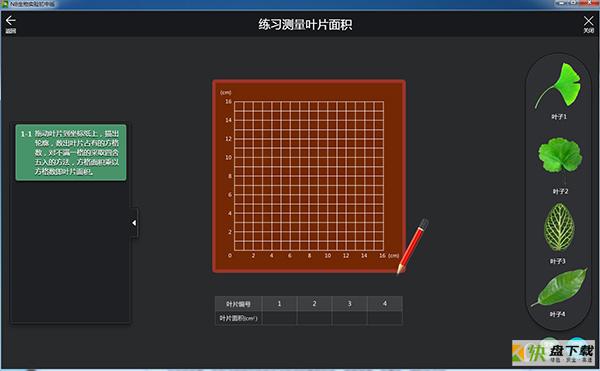Click column header 2 in the table

click(314, 304)
